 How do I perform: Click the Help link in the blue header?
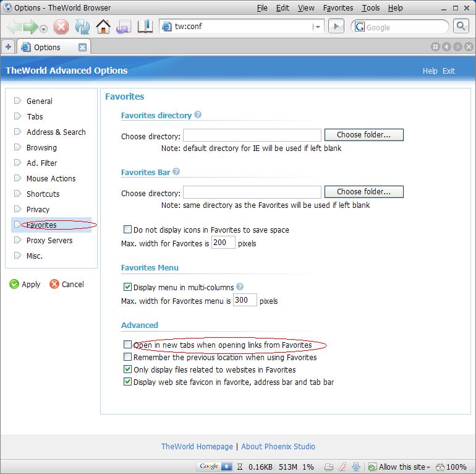tap(430, 71)
